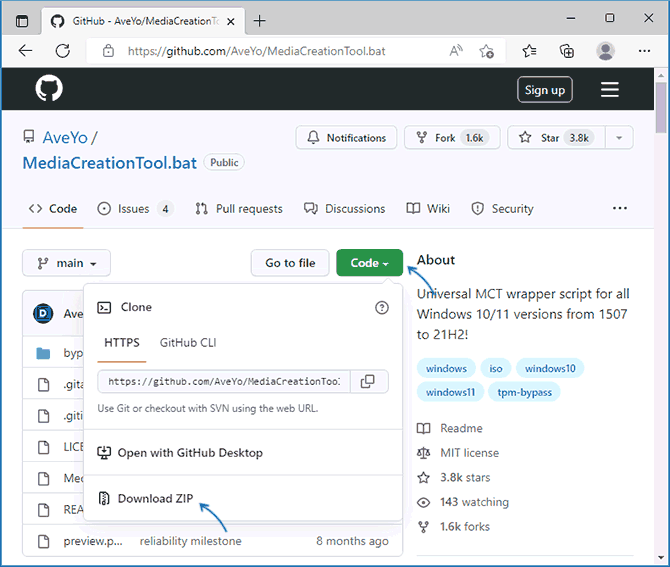Open the Security tab
This screenshot has height=567, width=670.
502,209
